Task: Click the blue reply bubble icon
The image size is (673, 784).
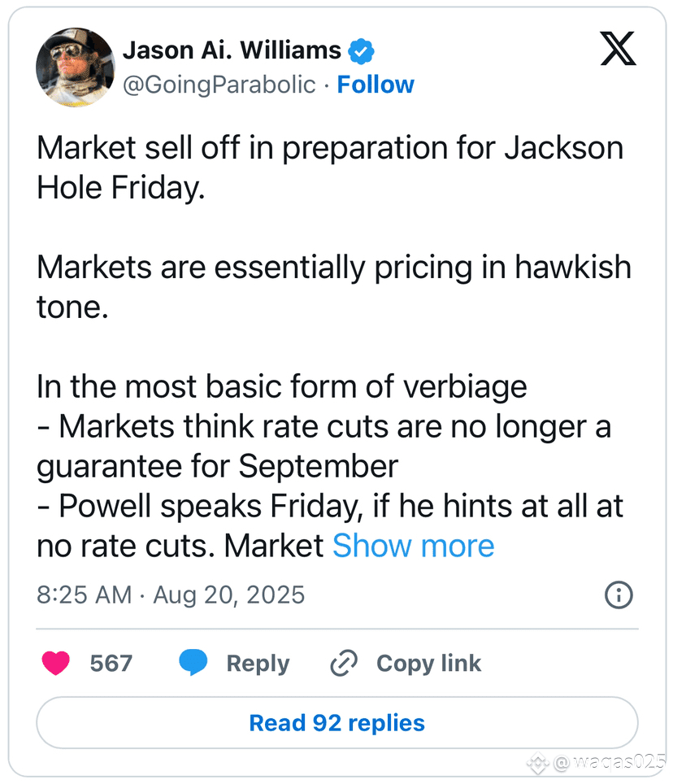Action: tap(193, 663)
